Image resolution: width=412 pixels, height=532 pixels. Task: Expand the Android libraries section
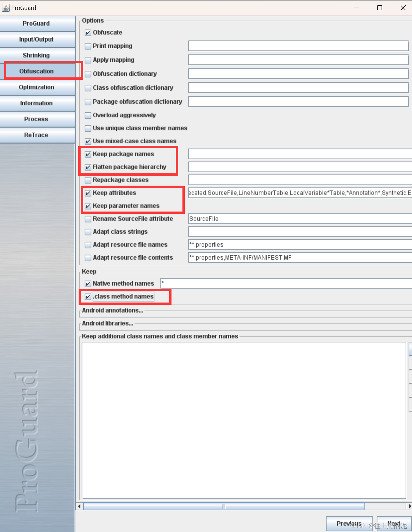pos(107,323)
